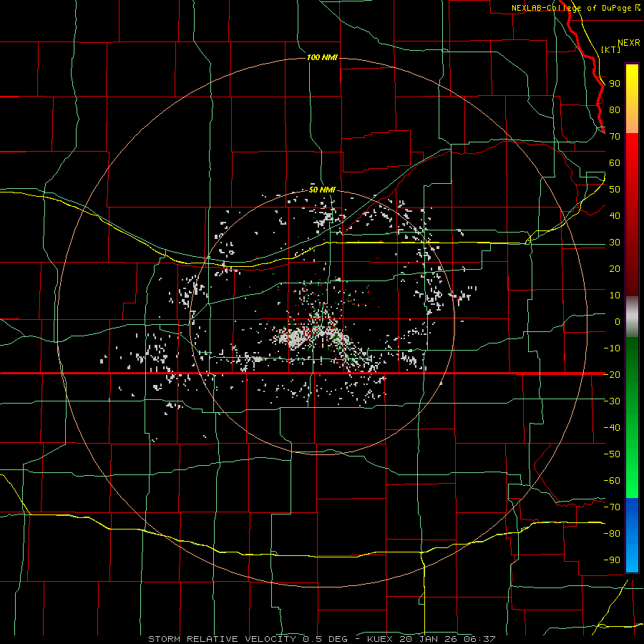This screenshot has height=644, width=644.
Task: Click the "60" scale value
Action: point(615,163)
